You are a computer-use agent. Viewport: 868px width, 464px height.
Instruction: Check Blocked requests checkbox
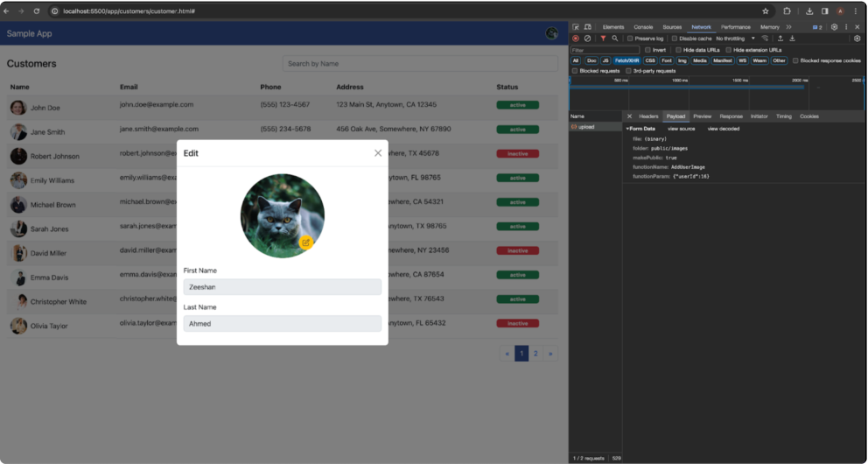pyautogui.click(x=575, y=71)
